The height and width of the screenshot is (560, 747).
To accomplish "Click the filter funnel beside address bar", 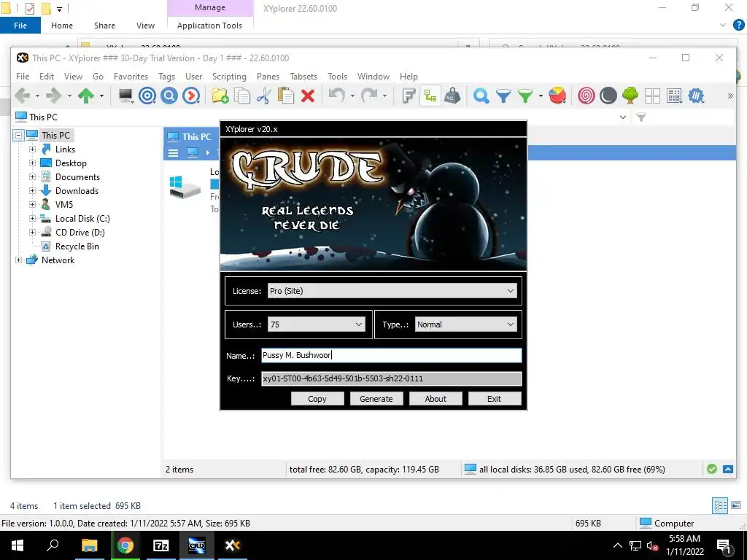I will [641, 117].
